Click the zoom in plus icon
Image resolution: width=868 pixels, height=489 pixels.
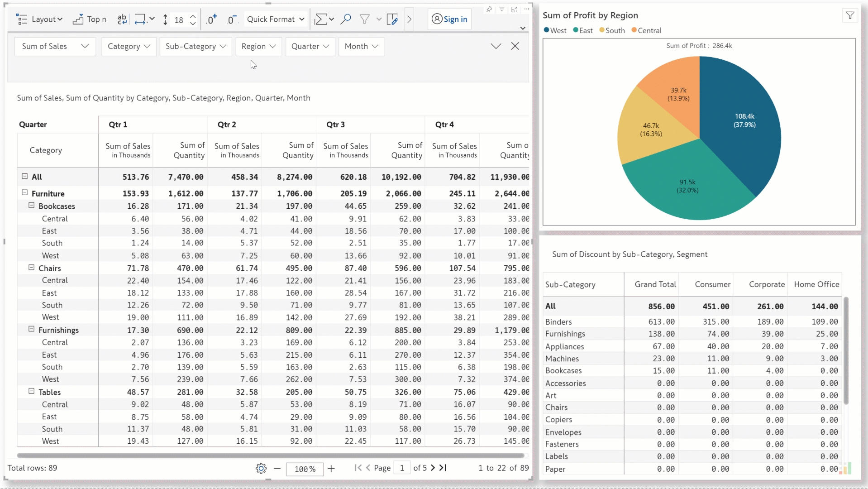(x=331, y=469)
